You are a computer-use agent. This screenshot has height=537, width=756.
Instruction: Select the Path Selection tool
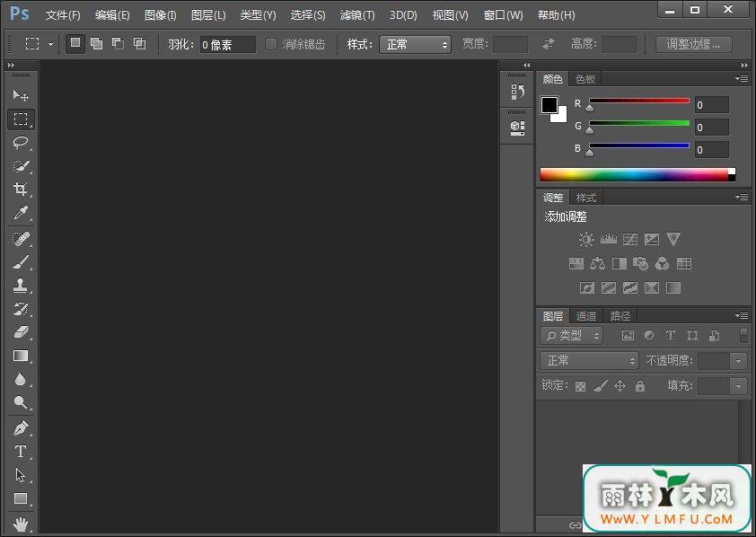coord(21,475)
